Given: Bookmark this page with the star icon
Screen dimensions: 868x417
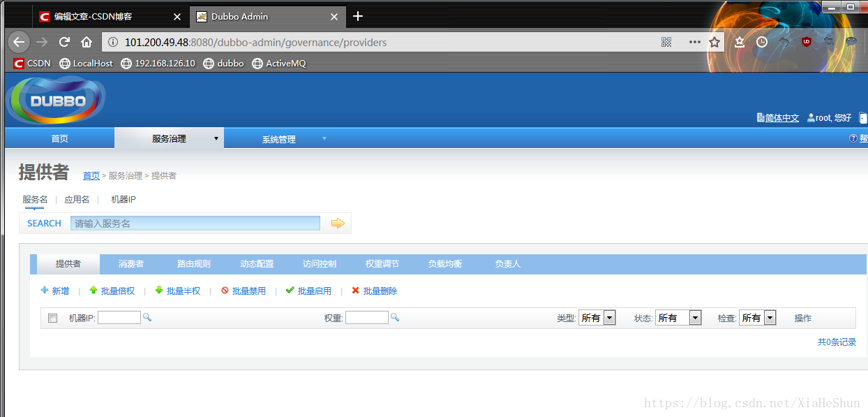Looking at the screenshot, I should 714,42.
